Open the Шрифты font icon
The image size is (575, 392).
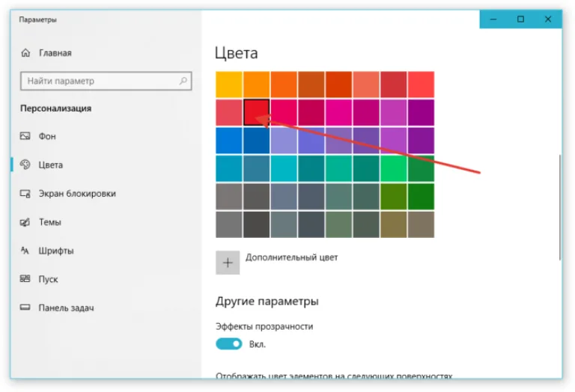(x=25, y=251)
